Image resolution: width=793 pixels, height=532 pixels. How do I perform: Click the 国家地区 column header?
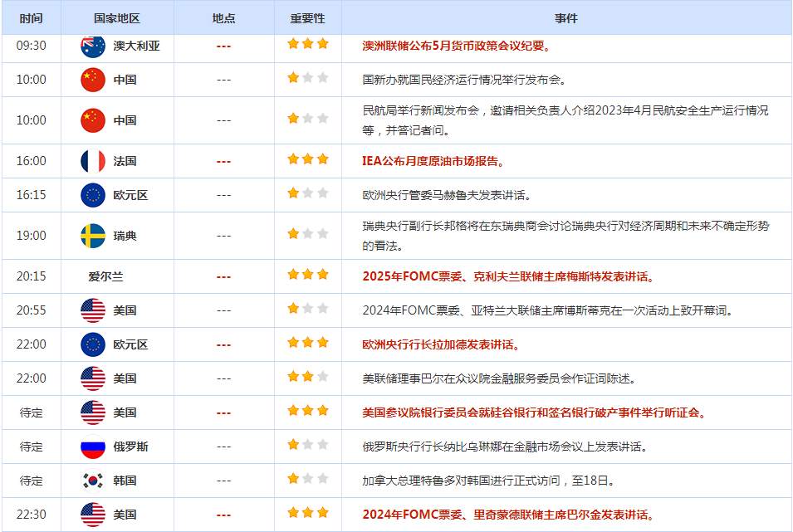117,18
